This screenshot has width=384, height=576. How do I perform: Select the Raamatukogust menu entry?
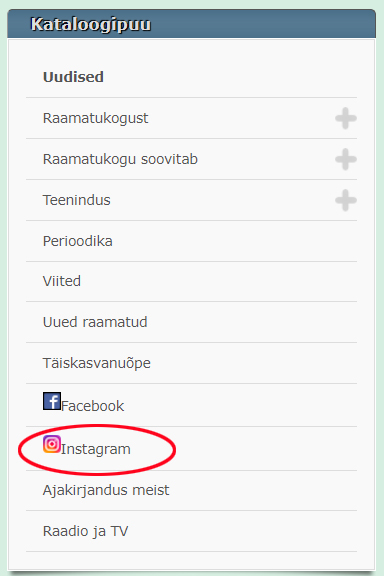[96, 118]
